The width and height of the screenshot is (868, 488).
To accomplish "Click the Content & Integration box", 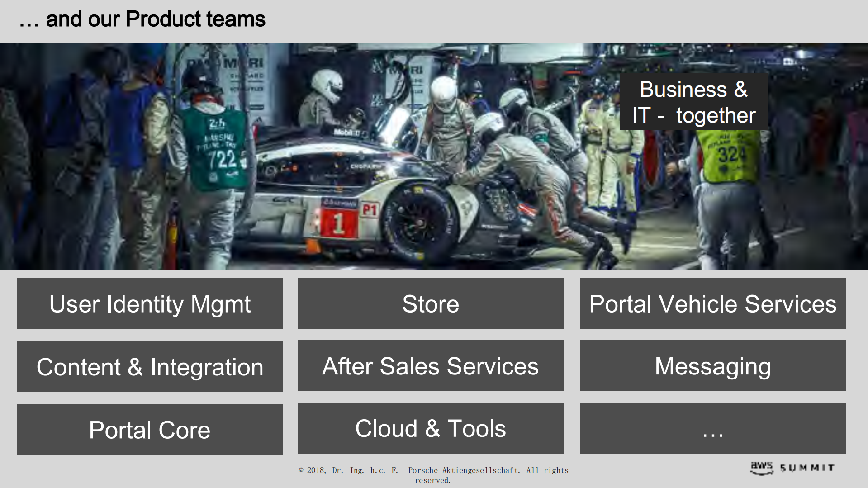I will [150, 366].
